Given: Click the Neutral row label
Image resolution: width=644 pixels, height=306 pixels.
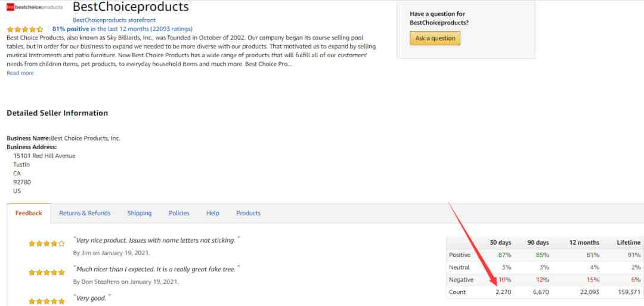Looking at the screenshot, I should [x=459, y=267].
